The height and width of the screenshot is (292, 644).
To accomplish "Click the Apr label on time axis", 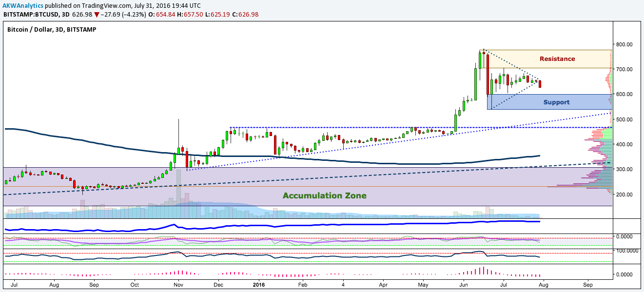I will (x=383, y=285).
